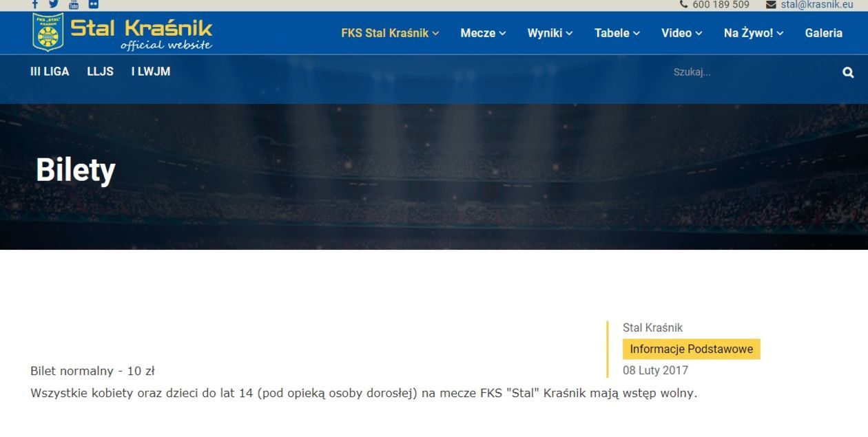Expand the Mecze dropdown menu

point(483,33)
